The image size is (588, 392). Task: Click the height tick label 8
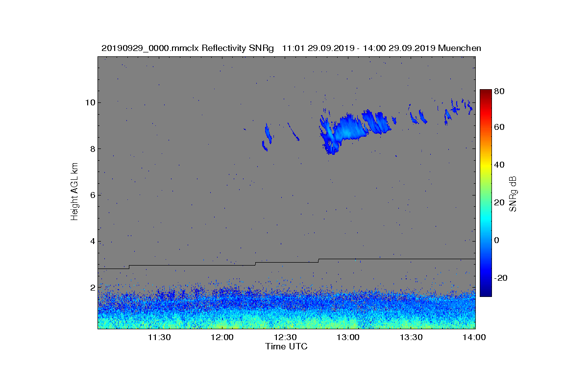[x=92, y=148]
